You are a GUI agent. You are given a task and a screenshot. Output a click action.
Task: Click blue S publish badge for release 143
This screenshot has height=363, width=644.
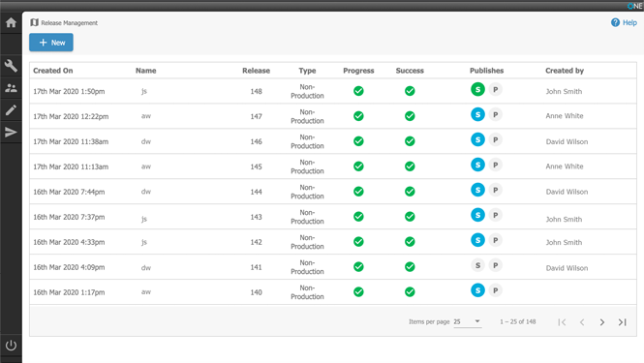tap(477, 215)
